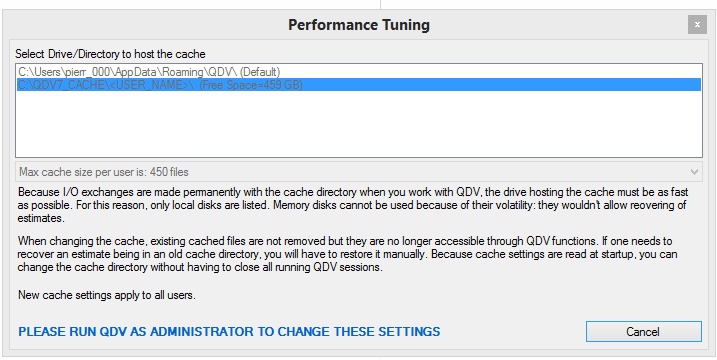Click the Free Space=459 GB text

point(251,85)
